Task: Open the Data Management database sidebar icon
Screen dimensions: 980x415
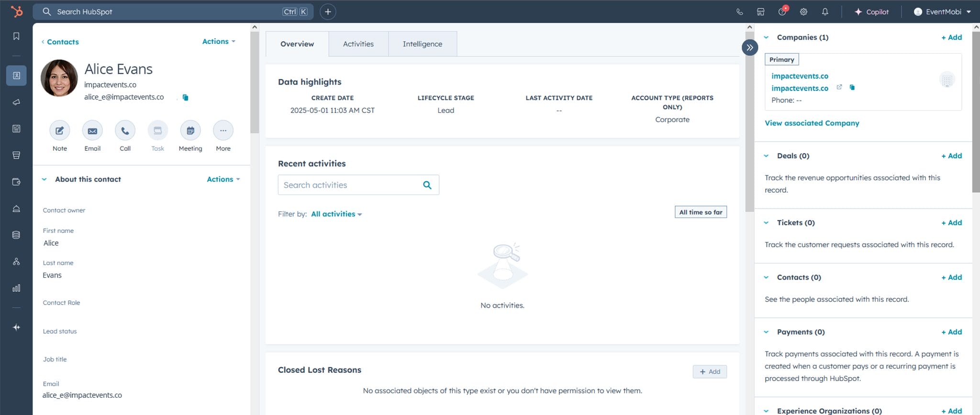Action: point(16,235)
